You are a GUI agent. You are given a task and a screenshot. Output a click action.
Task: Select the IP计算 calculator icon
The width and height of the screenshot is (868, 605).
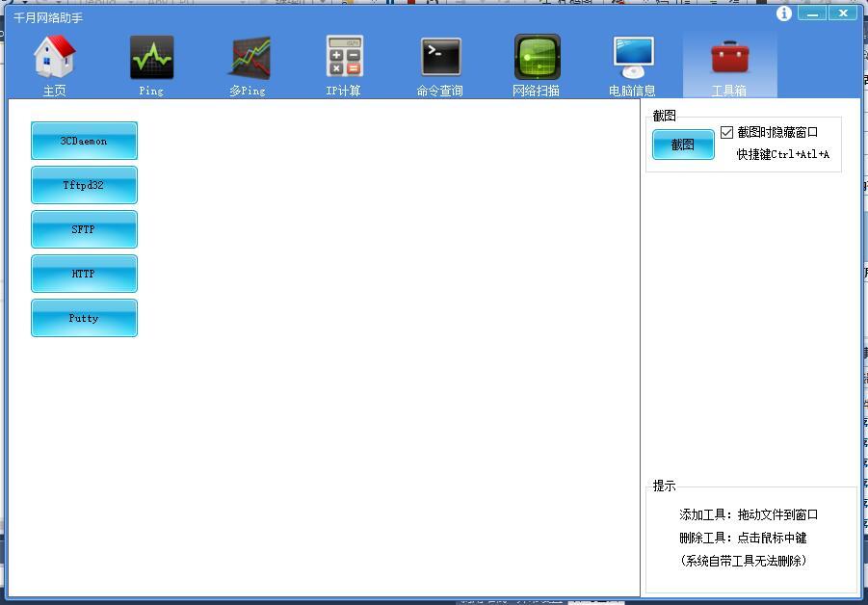click(x=344, y=58)
